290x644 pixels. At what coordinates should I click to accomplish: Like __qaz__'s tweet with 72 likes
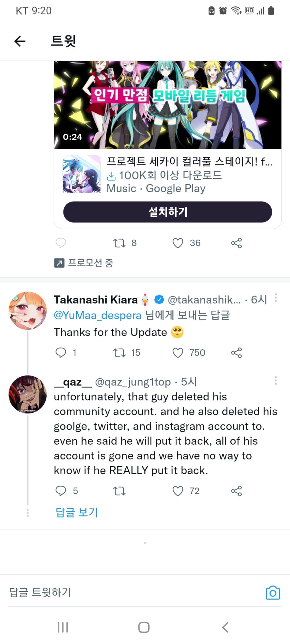point(178,491)
